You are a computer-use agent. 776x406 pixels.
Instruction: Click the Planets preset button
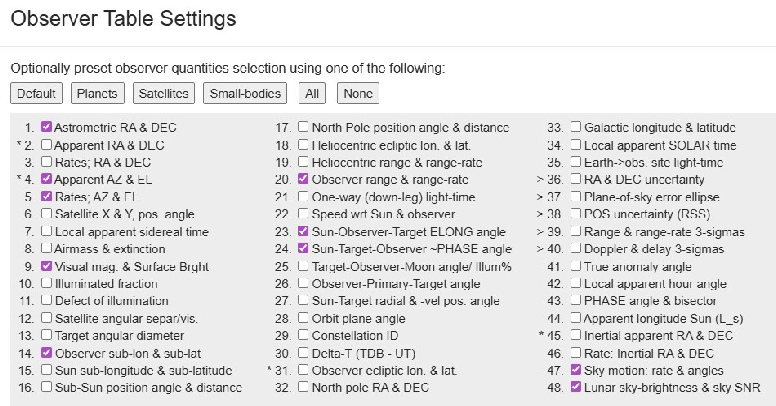pyautogui.click(x=97, y=93)
